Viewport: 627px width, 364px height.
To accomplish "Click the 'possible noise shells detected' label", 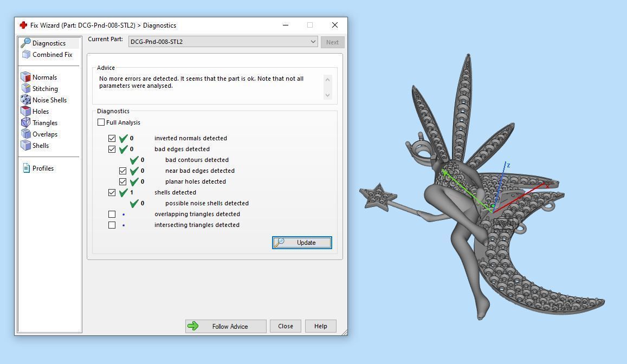I will [x=206, y=203].
